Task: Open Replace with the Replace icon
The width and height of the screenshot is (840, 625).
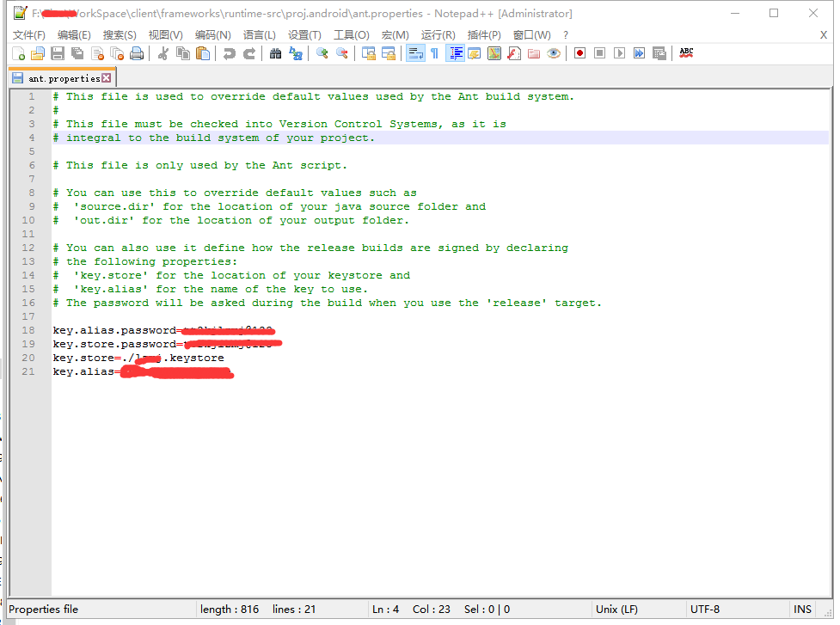Action: [x=295, y=53]
